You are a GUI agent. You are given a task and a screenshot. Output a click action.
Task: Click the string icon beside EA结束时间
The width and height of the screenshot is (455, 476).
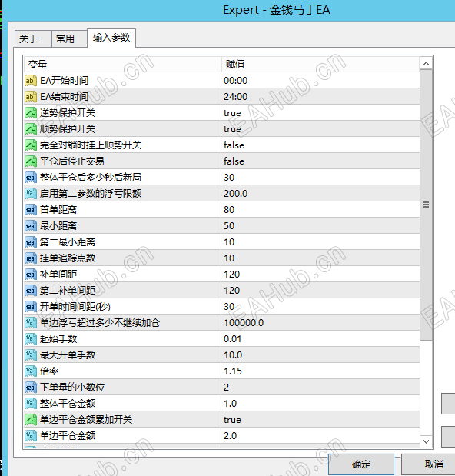pos(31,97)
